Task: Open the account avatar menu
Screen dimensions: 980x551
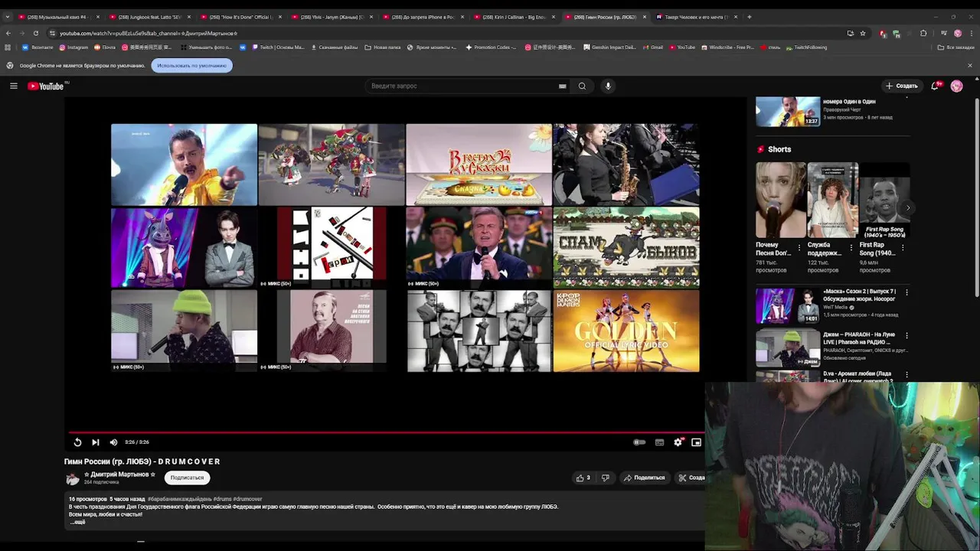Action: click(x=956, y=86)
